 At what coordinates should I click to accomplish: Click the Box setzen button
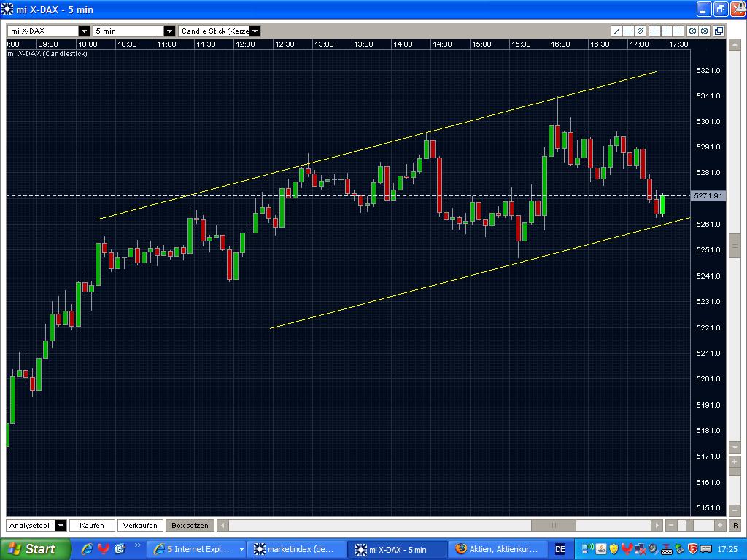(x=190, y=526)
